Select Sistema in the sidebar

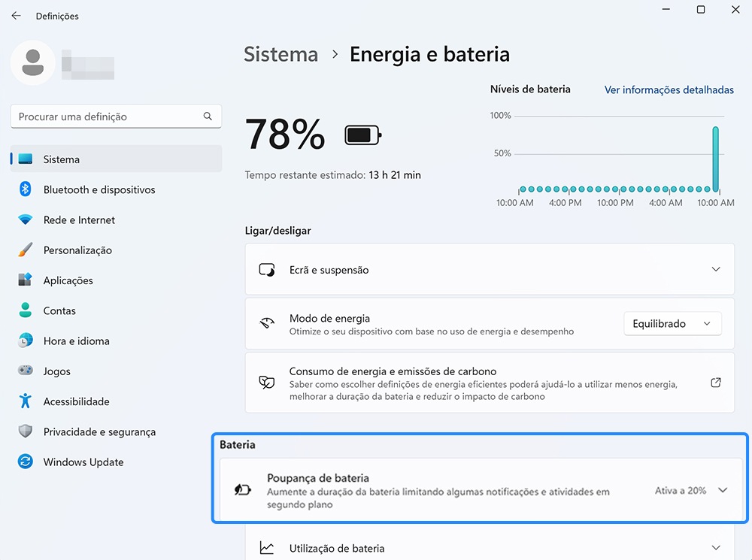tap(116, 159)
